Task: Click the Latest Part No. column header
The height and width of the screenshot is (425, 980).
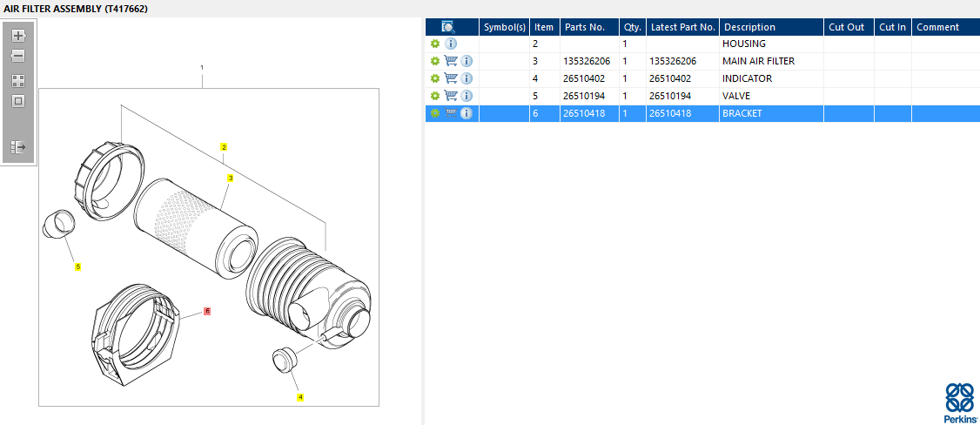Action: click(x=682, y=27)
